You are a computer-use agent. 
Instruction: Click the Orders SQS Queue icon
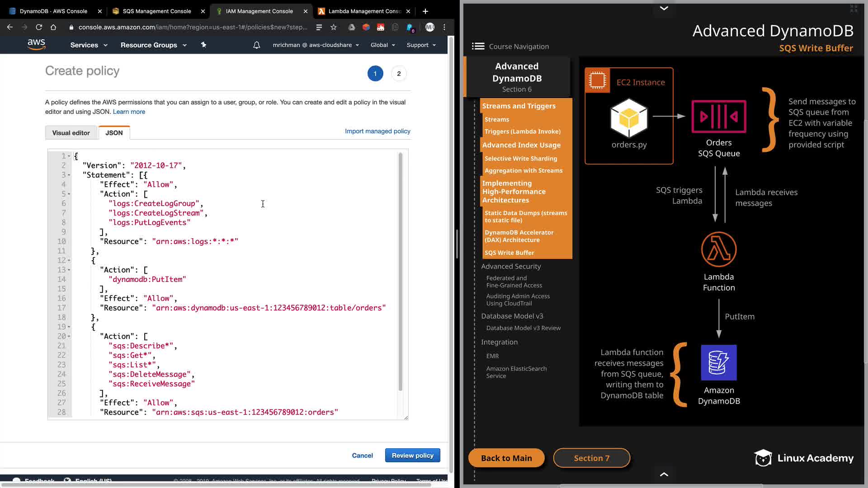(718, 117)
